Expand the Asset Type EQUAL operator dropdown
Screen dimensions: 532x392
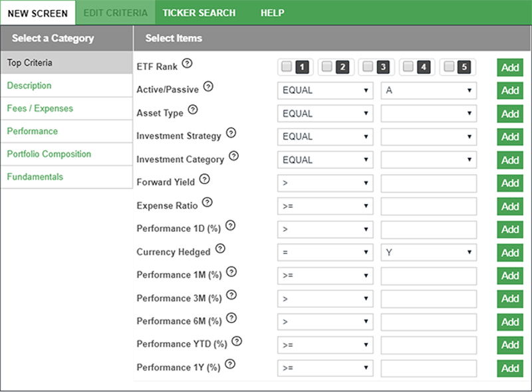click(x=325, y=114)
